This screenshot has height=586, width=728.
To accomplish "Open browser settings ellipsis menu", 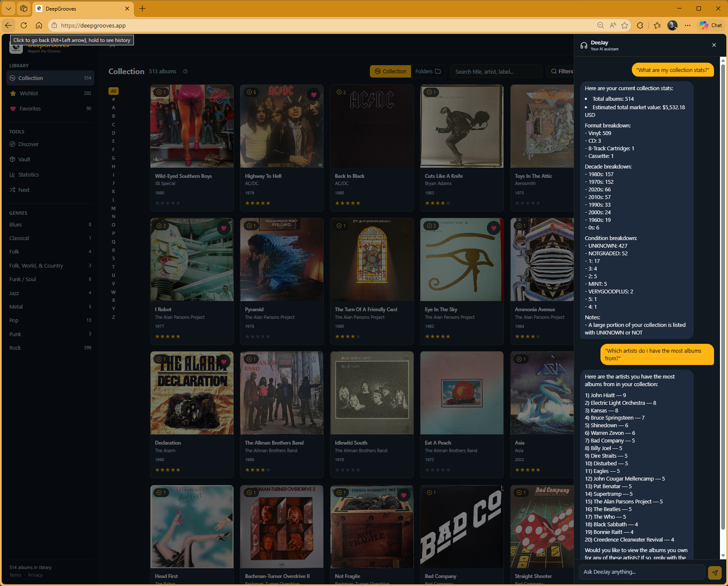I will pyautogui.click(x=688, y=25).
